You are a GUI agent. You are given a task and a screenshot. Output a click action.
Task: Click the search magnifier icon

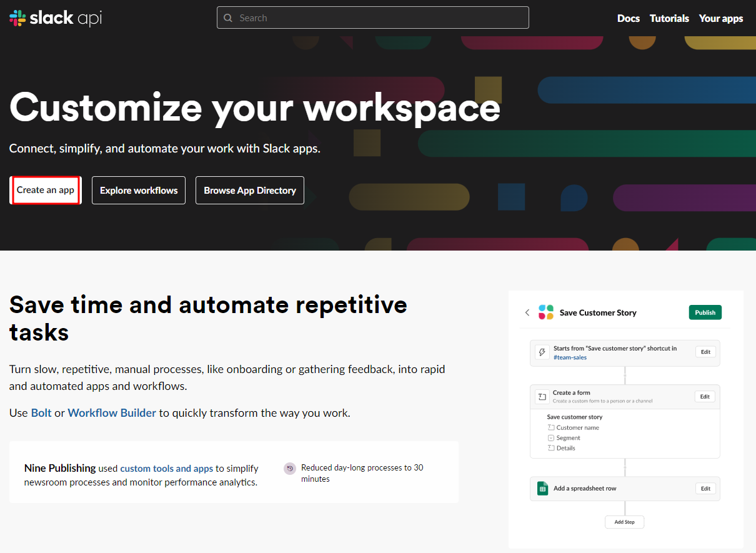click(x=228, y=18)
